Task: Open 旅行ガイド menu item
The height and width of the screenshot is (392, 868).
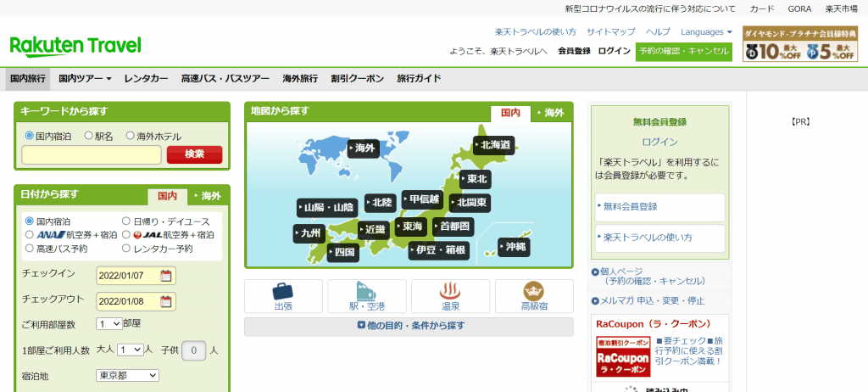Action: 419,79
